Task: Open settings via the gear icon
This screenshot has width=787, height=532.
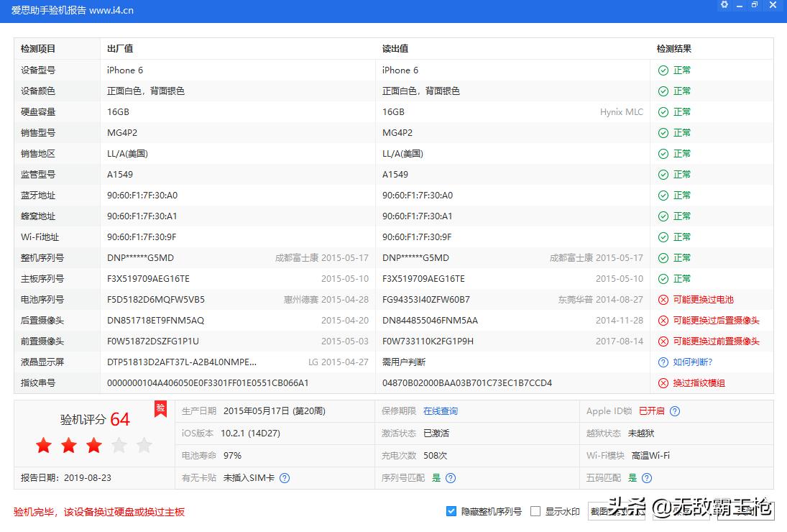Action: tap(724, 5)
